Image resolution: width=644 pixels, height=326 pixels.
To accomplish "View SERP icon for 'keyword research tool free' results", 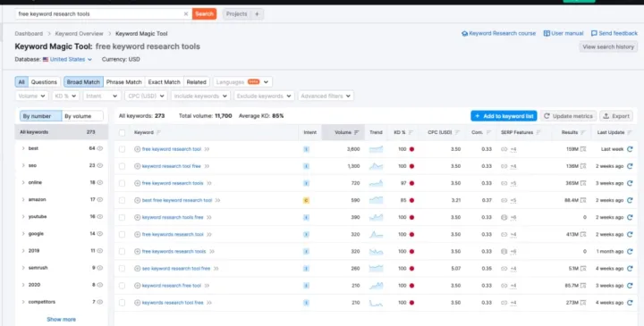I will click(x=583, y=166).
